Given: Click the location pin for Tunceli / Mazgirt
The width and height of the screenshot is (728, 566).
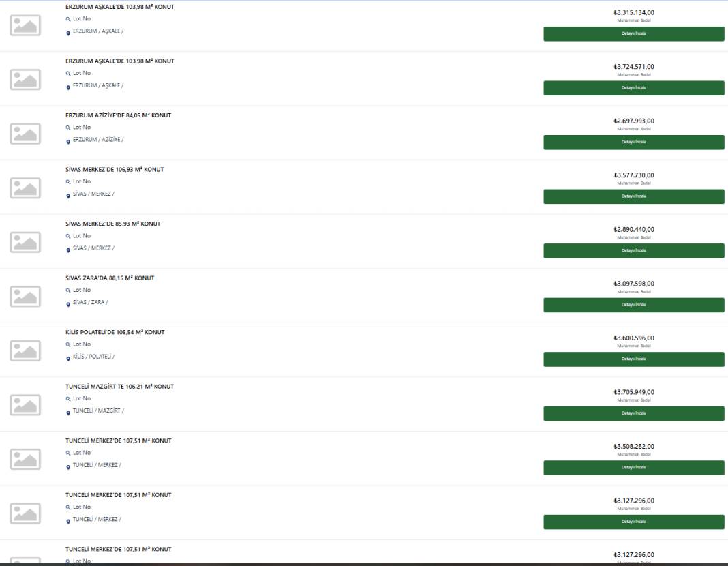Looking at the screenshot, I should [x=68, y=413].
